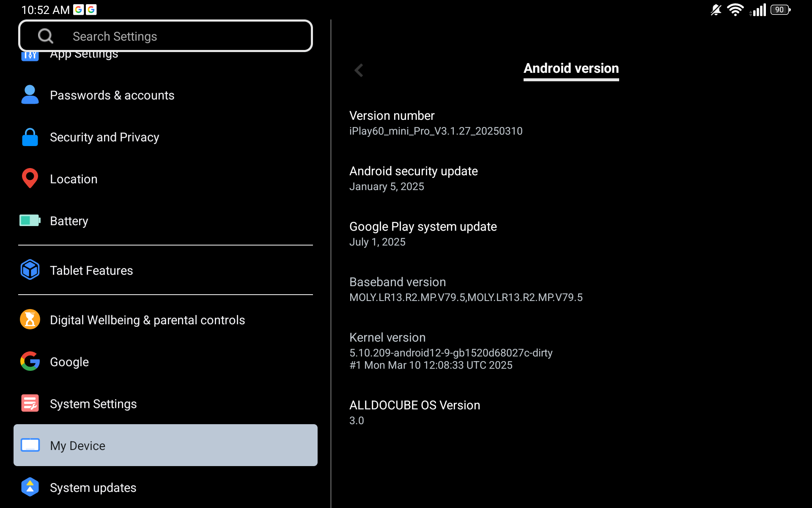Tap the battery level indicator showing 90
Image resolution: width=812 pixels, height=508 pixels.
(779, 10)
